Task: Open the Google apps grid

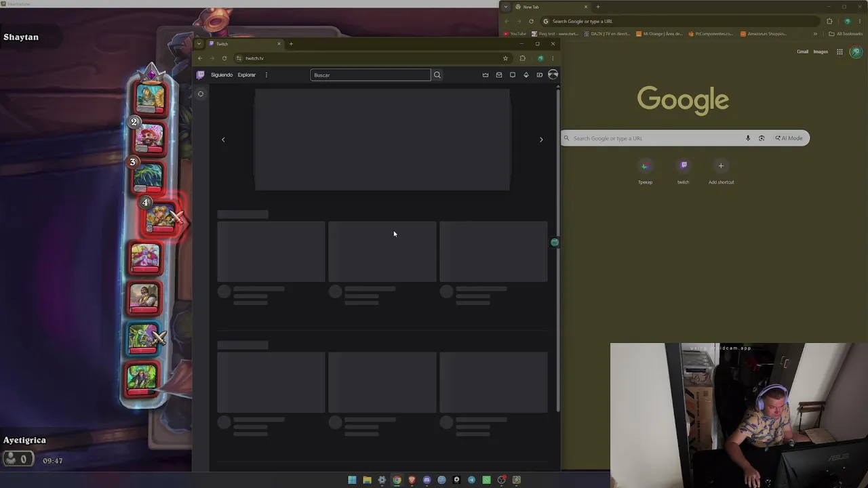Action: coord(840,52)
